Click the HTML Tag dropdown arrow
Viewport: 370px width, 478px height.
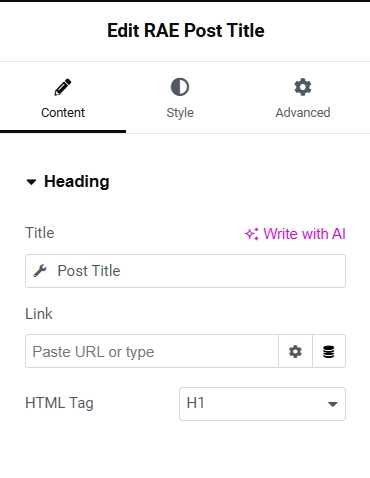[333, 404]
